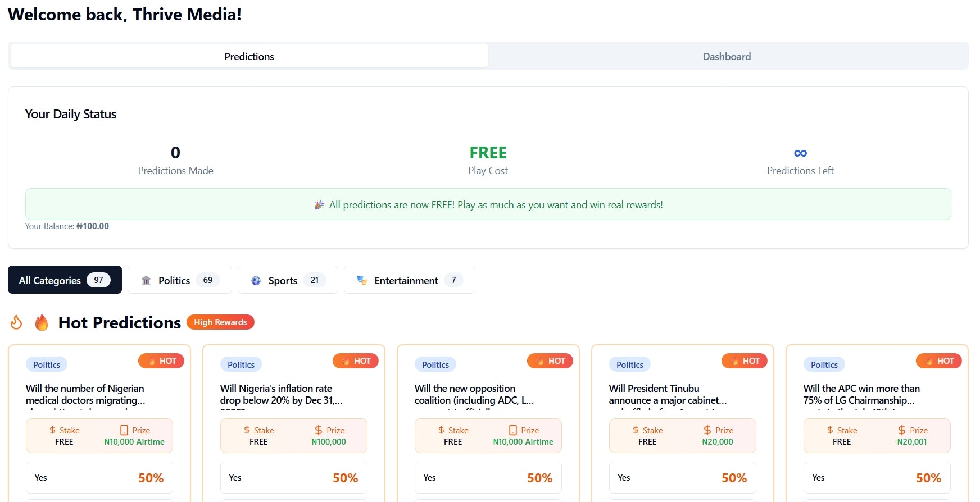The width and height of the screenshot is (980, 502).
Task: Click the infinity Predictions Left symbol
Action: pyautogui.click(x=800, y=153)
